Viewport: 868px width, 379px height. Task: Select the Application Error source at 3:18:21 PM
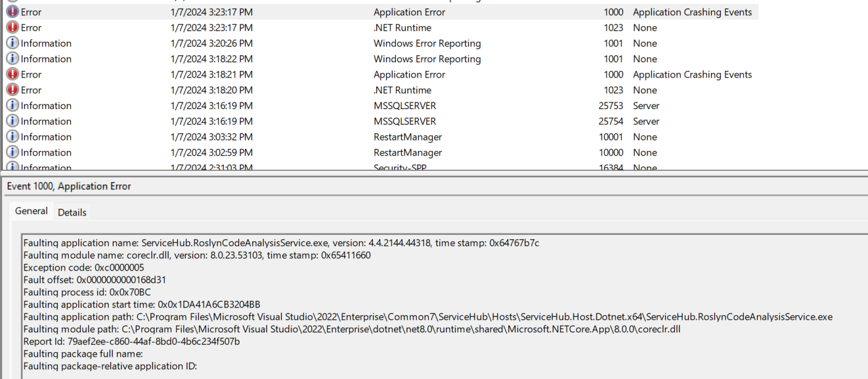tap(409, 74)
